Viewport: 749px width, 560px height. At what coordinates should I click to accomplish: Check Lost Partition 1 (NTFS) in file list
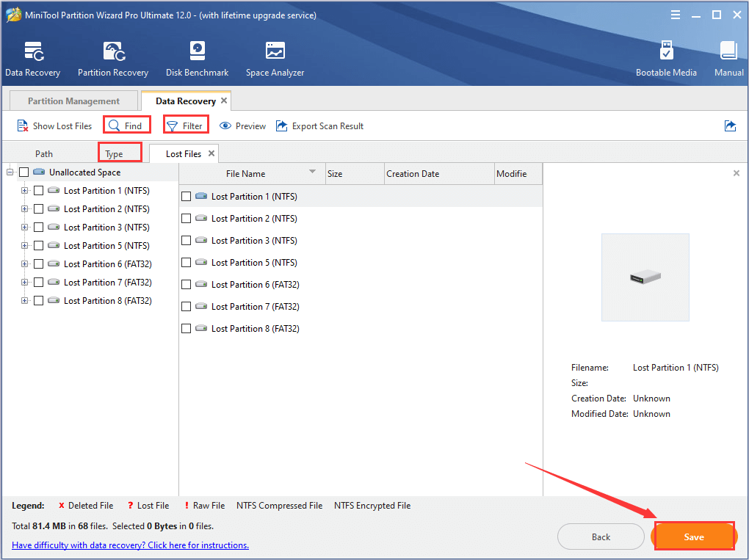coord(187,196)
